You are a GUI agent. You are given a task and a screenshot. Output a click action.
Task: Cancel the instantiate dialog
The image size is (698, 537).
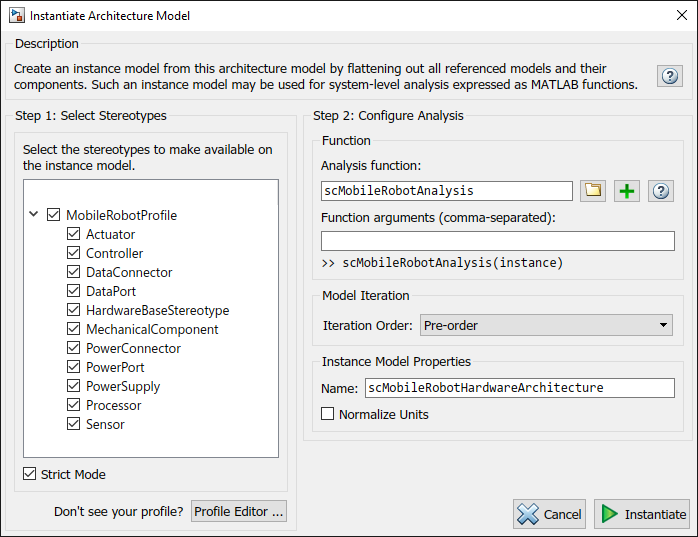click(x=549, y=514)
